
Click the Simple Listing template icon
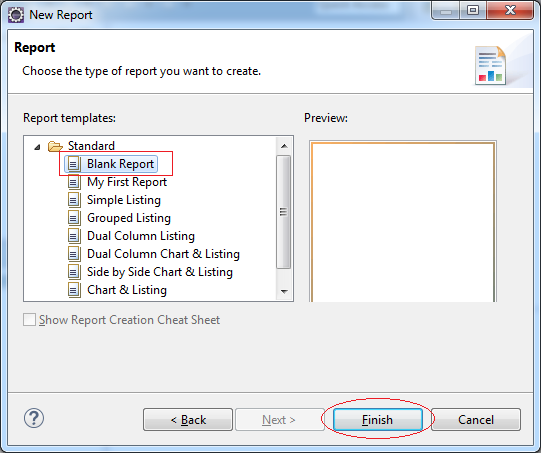click(x=74, y=200)
